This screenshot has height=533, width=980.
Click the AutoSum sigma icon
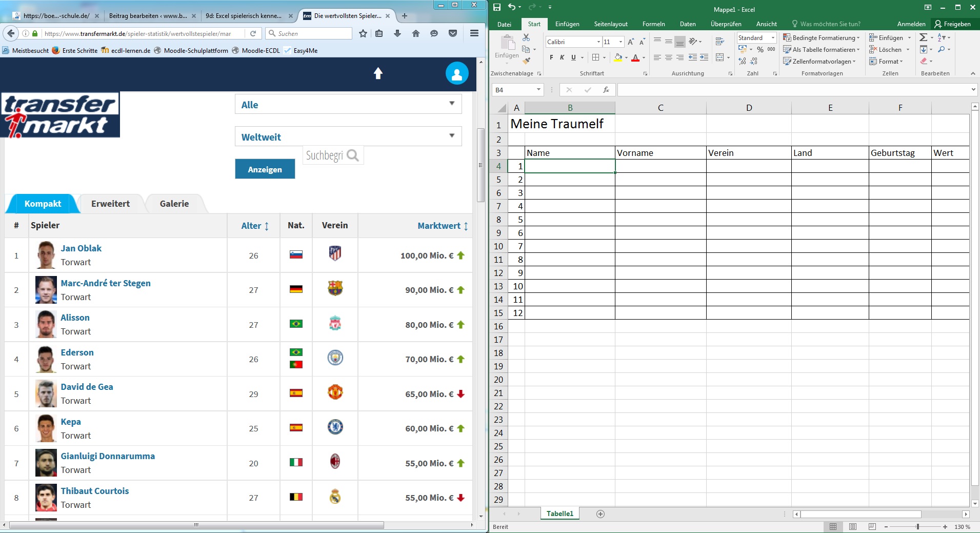(923, 37)
